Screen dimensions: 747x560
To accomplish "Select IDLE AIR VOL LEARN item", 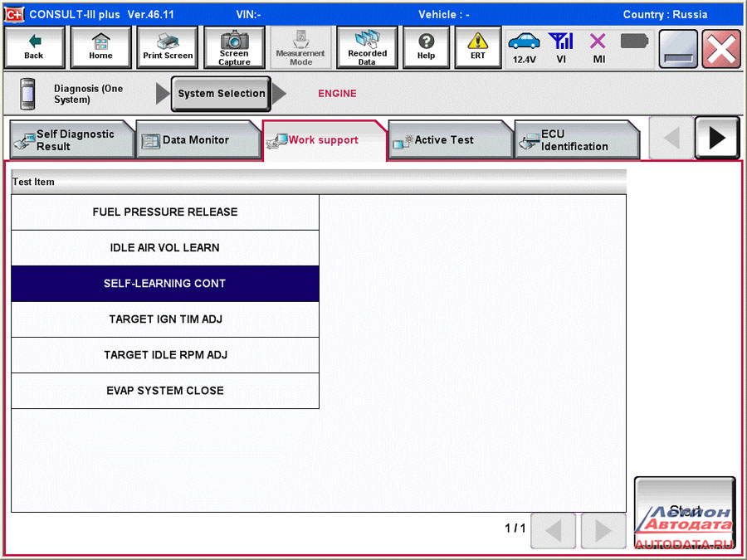I will [165, 248].
